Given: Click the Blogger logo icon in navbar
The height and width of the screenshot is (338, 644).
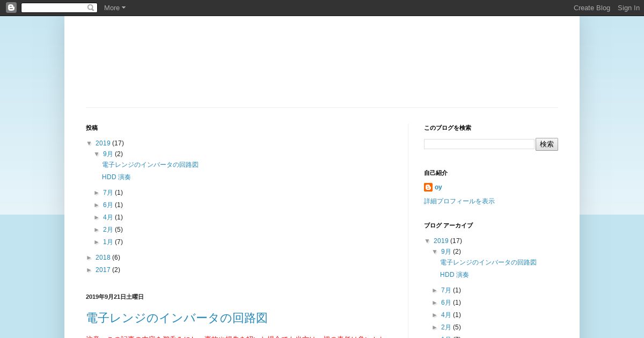Looking at the screenshot, I should pos(11,8).
